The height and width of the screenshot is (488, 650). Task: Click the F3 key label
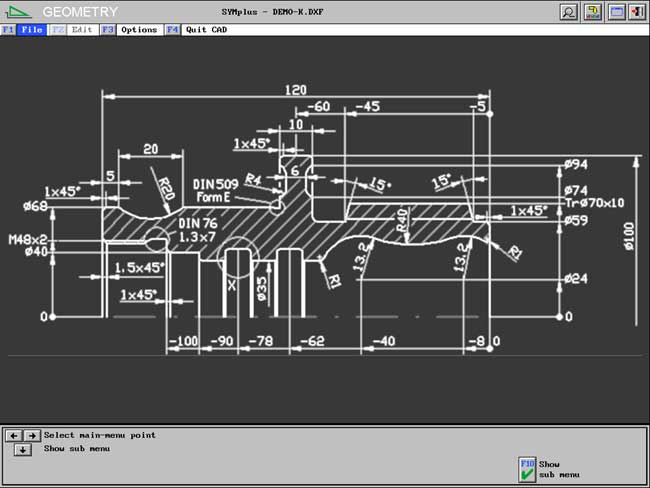pyautogui.click(x=107, y=30)
